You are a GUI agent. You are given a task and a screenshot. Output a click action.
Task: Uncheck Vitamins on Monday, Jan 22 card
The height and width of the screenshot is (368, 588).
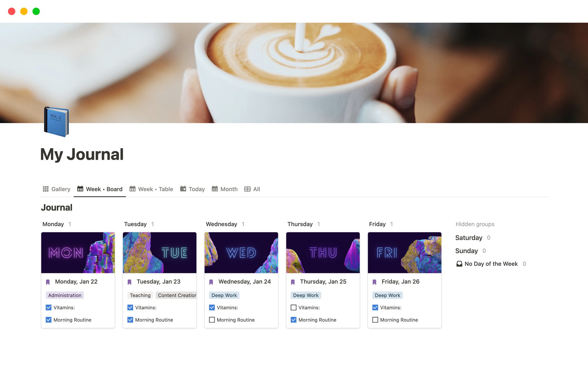[x=48, y=307]
